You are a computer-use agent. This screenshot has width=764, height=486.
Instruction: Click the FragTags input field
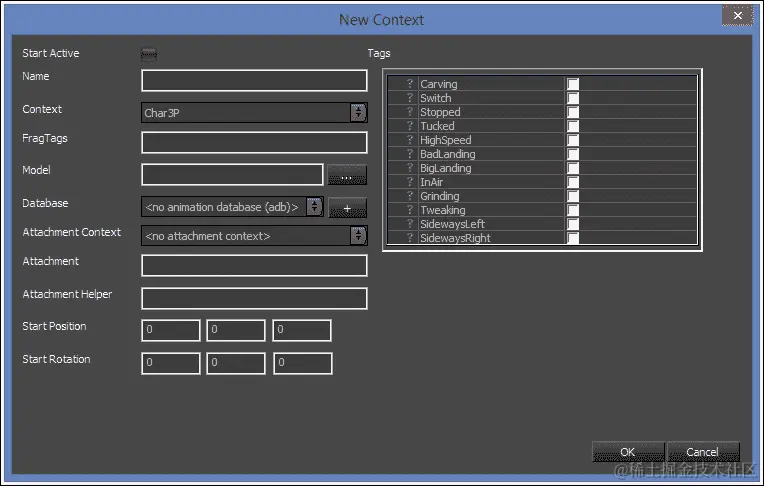click(x=254, y=143)
